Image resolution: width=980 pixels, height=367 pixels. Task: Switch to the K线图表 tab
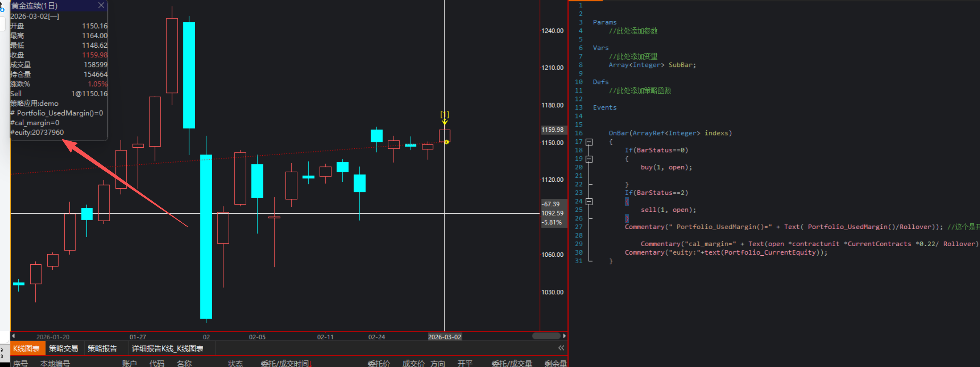pos(27,348)
